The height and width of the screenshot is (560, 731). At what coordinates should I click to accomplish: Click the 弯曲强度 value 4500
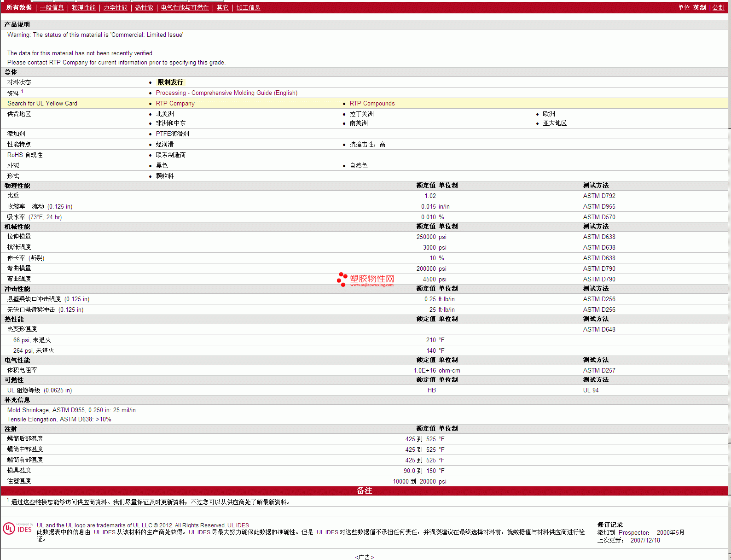[x=429, y=280]
